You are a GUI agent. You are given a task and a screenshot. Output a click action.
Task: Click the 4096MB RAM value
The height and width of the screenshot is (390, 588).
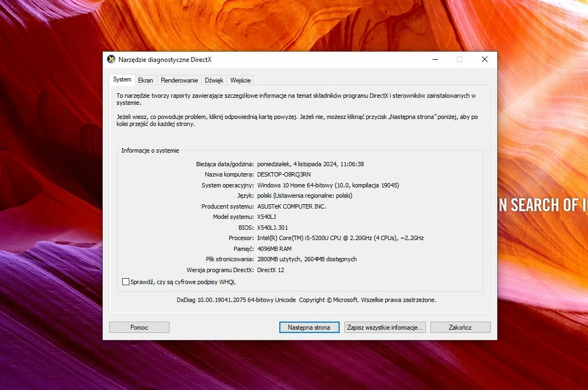(274, 249)
